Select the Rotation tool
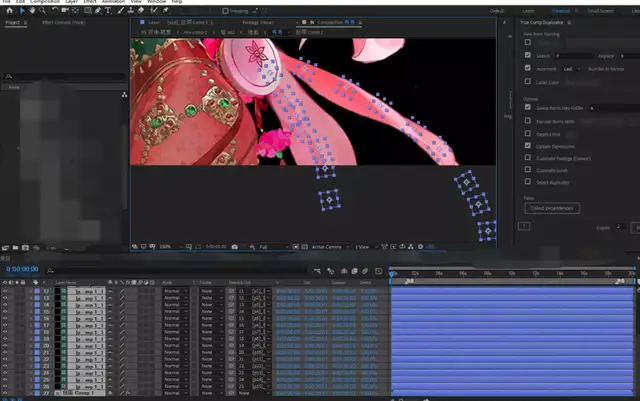The width and height of the screenshot is (640, 401). (x=55, y=11)
